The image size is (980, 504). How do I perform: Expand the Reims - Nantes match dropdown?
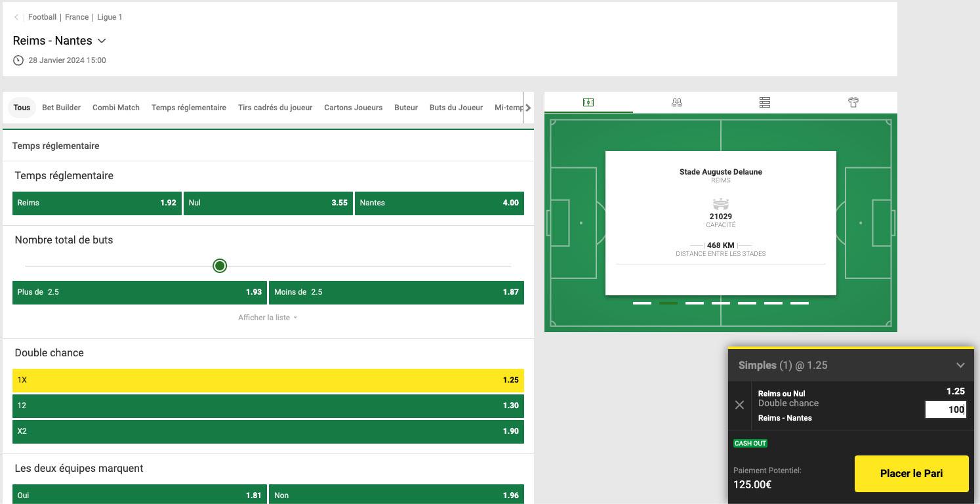point(102,41)
